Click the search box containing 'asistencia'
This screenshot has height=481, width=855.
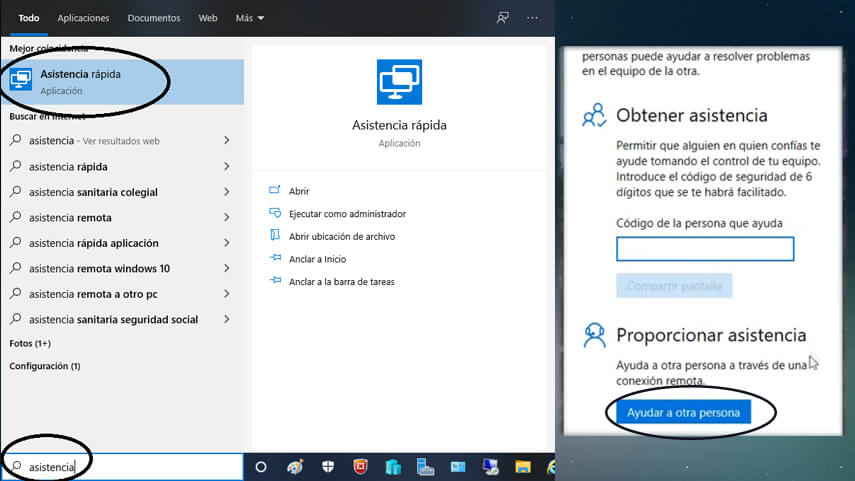(122, 467)
